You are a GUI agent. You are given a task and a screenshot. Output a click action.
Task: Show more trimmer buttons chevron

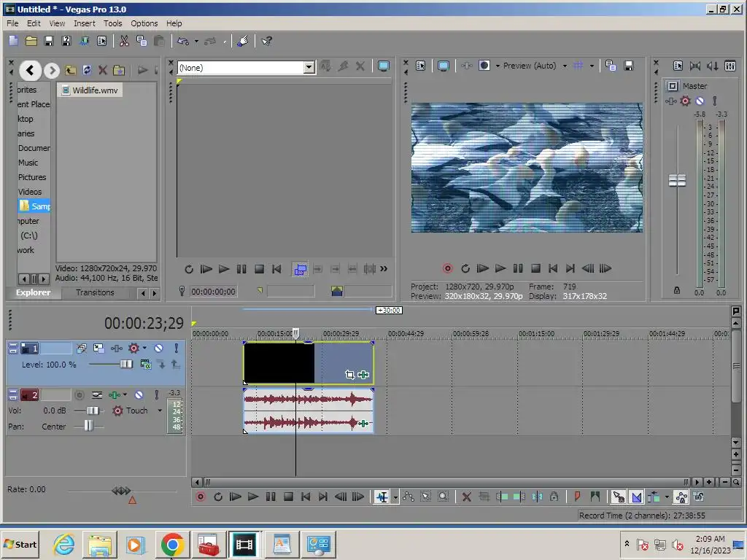[x=384, y=269]
